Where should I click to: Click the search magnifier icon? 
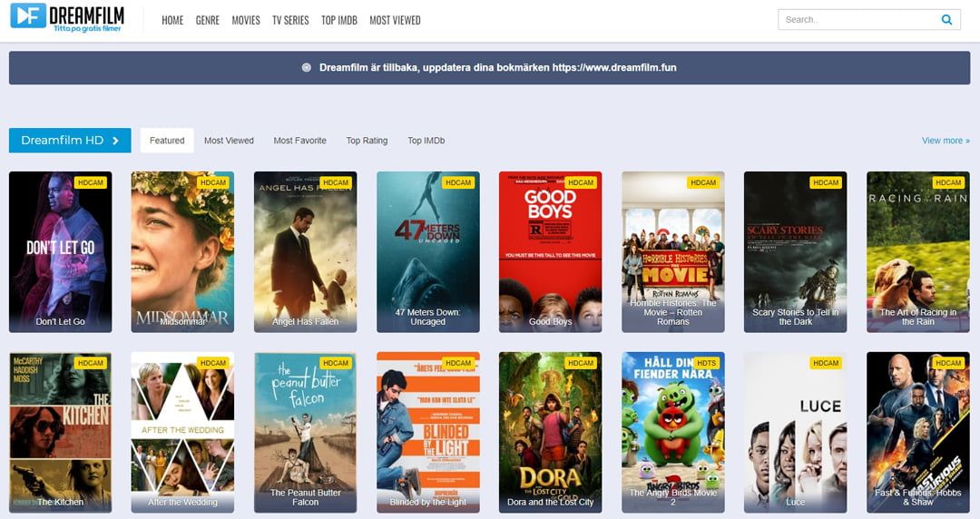pos(946,19)
